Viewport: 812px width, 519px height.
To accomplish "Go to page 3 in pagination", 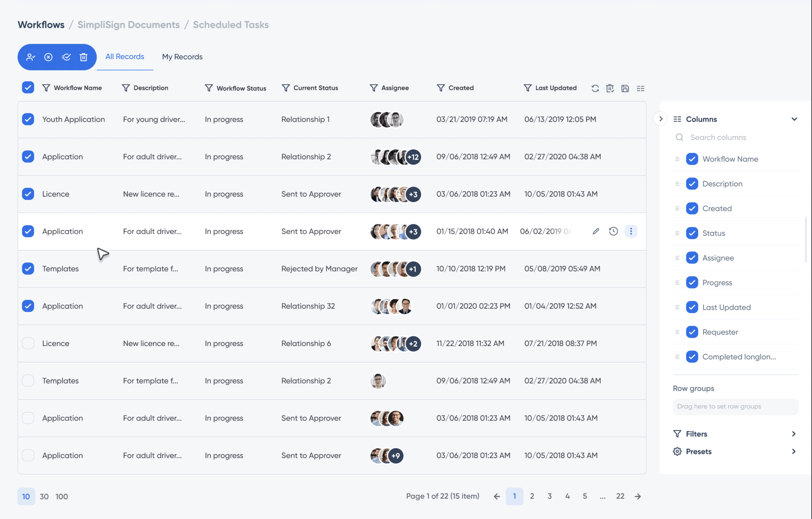I will (550, 496).
